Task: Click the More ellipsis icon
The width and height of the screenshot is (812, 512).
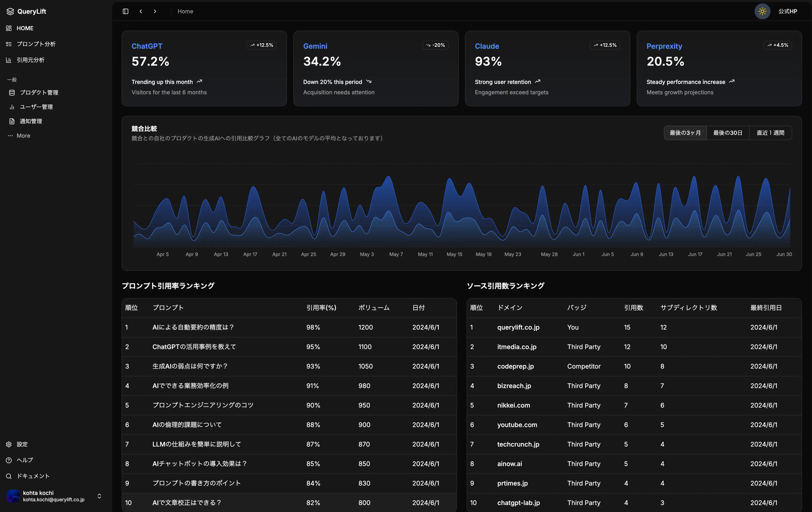Action: tap(10, 136)
